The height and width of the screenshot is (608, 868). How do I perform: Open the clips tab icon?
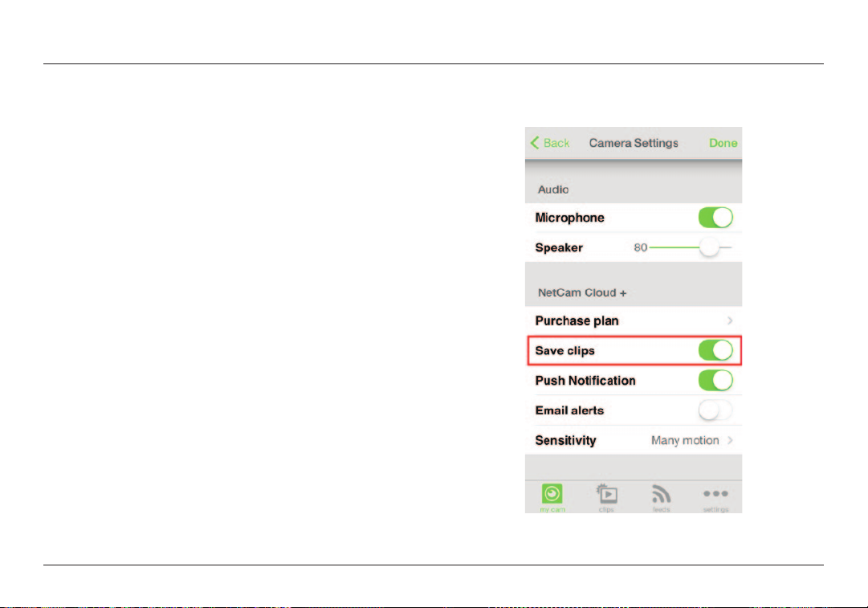click(607, 493)
